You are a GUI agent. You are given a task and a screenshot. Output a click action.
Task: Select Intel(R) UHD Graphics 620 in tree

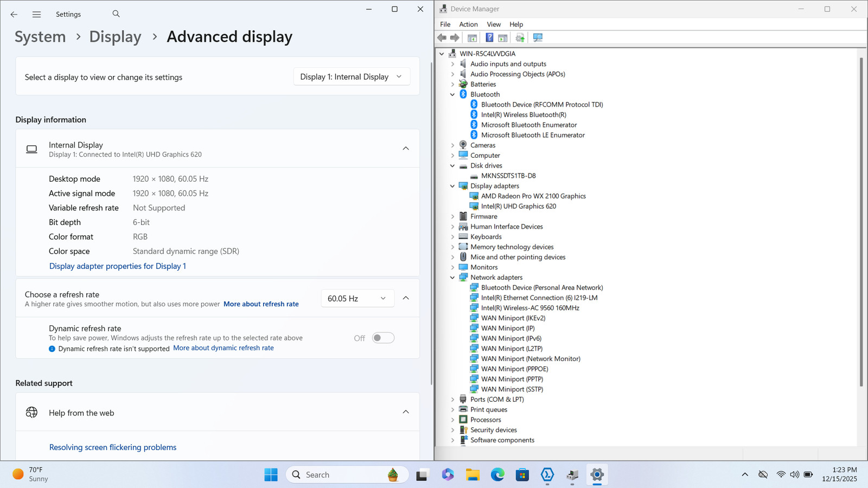pyautogui.click(x=519, y=207)
